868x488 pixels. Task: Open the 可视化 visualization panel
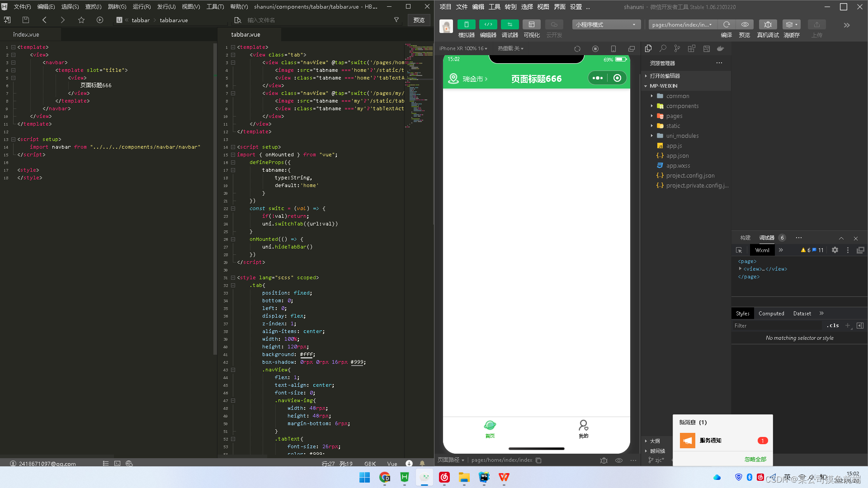click(x=532, y=28)
